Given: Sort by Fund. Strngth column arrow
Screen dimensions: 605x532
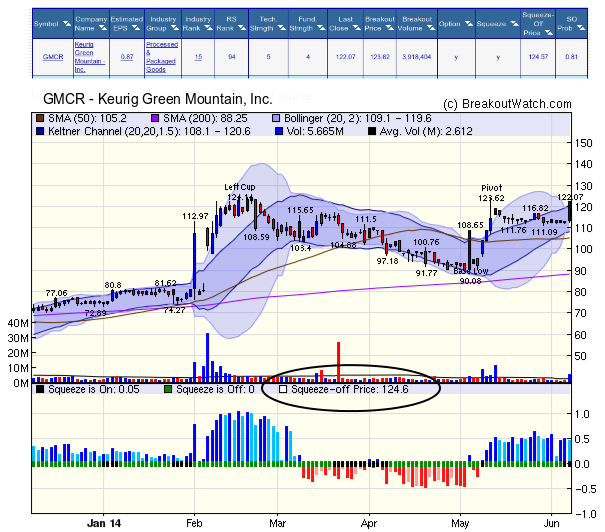Looking at the screenshot, I should point(321,28).
